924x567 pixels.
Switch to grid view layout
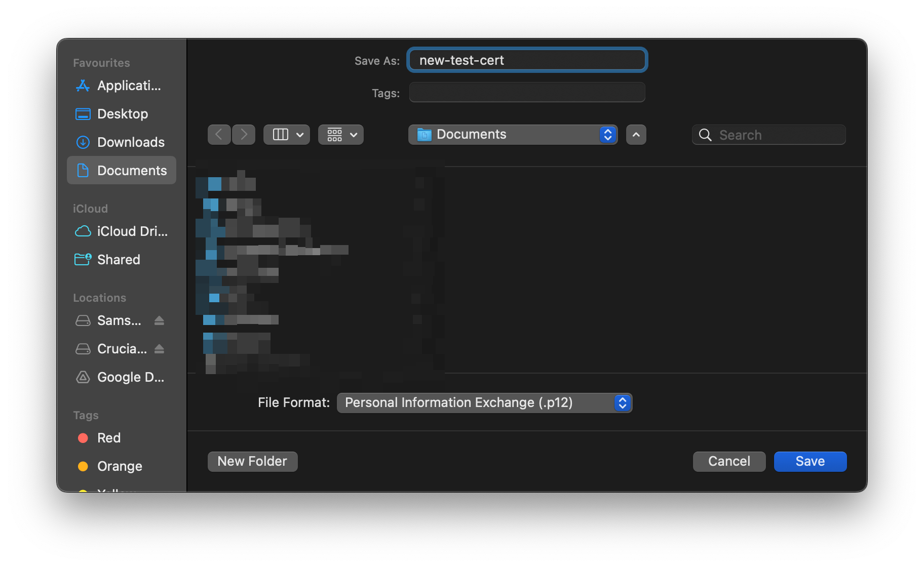tap(335, 134)
